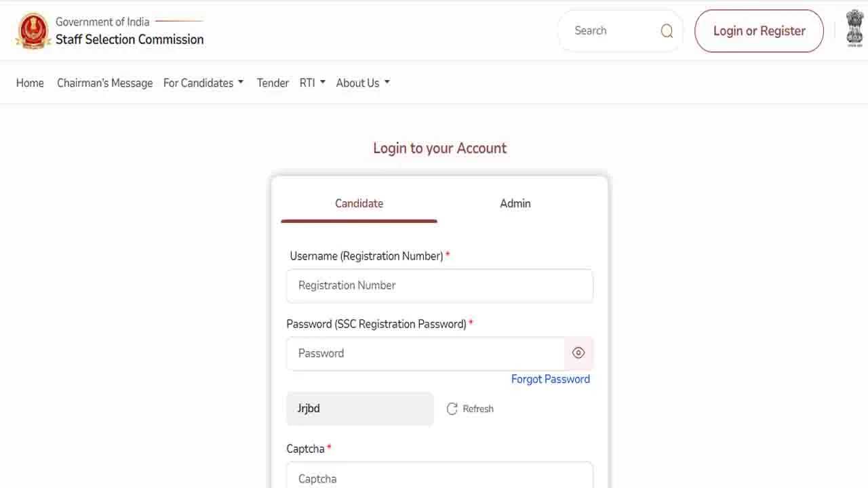This screenshot has width=868, height=488.
Task: Open the RTI dropdown menu
Action: pos(312,83)
